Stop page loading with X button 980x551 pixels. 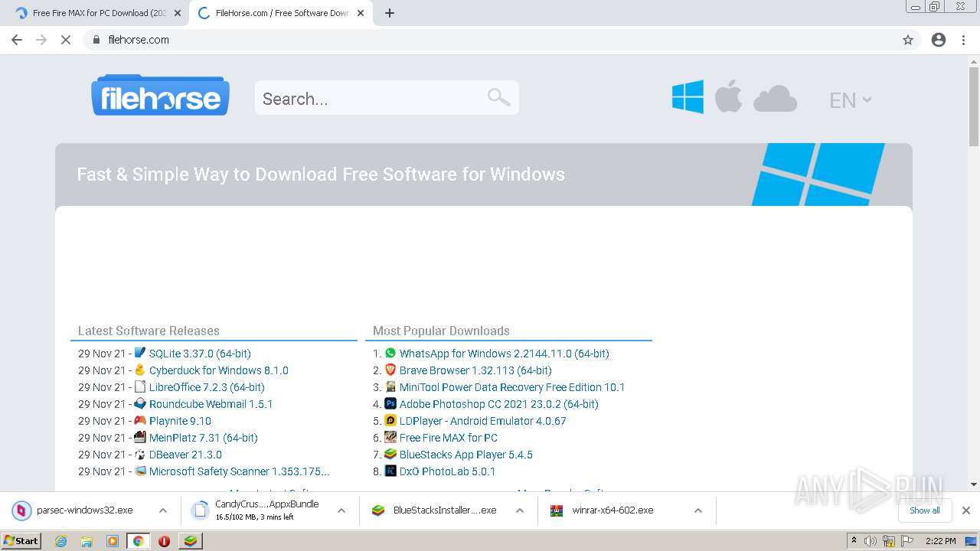tap(66, 40)
